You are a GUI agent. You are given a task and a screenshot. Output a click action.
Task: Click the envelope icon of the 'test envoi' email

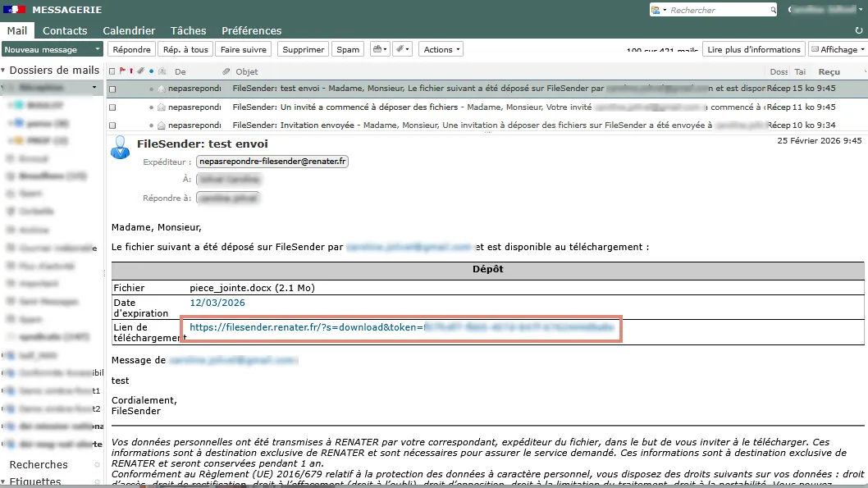tap(162, 89)
